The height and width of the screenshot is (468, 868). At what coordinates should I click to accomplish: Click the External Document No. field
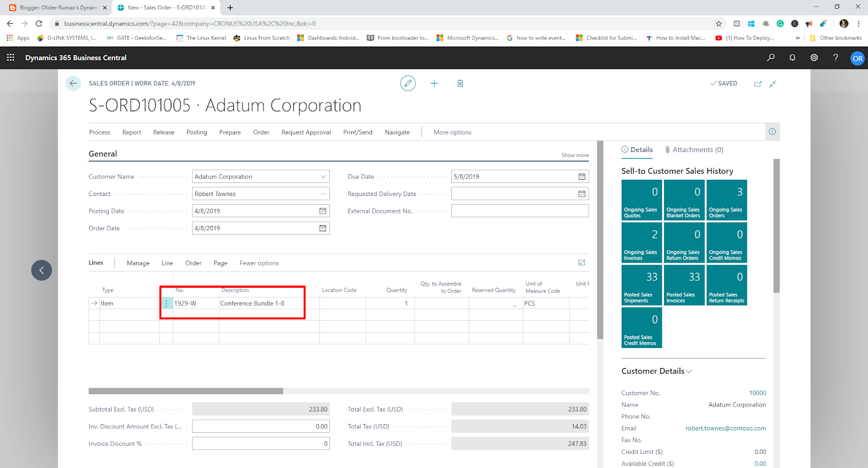520,211
